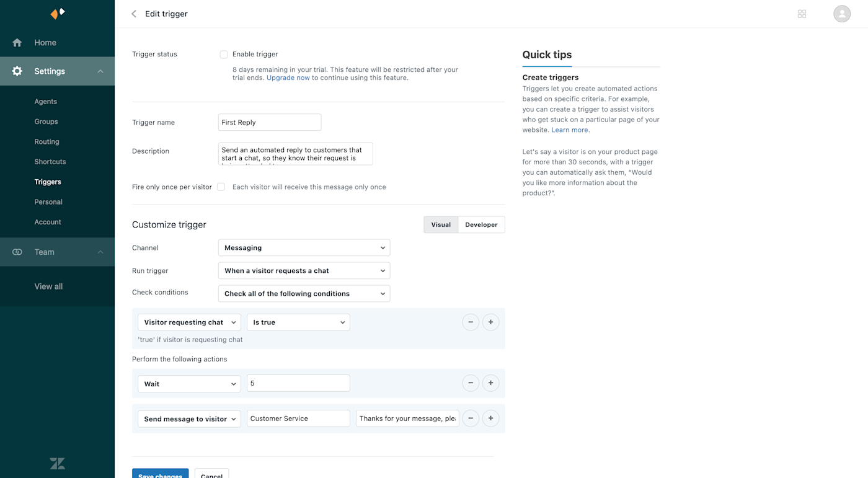Click View all under Team
Viewport: 868px width, 478px height.
[48, 286]
